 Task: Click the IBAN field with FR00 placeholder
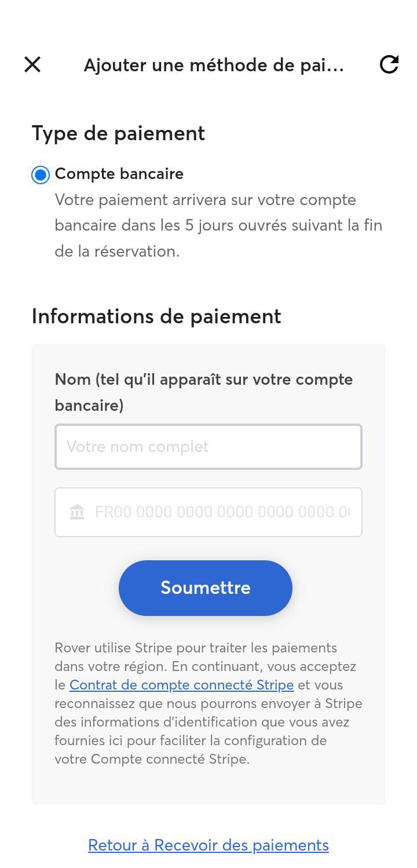[x=209, y=512]
